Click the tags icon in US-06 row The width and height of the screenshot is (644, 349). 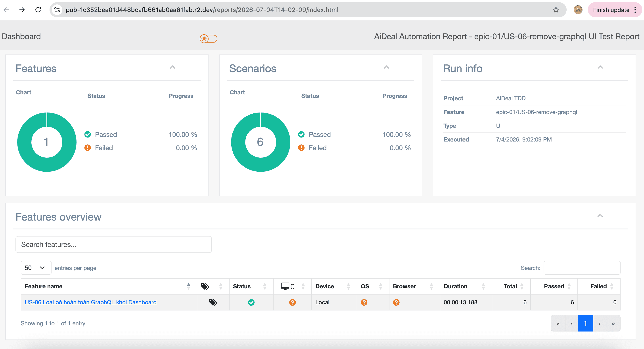(x=213, y=302)
